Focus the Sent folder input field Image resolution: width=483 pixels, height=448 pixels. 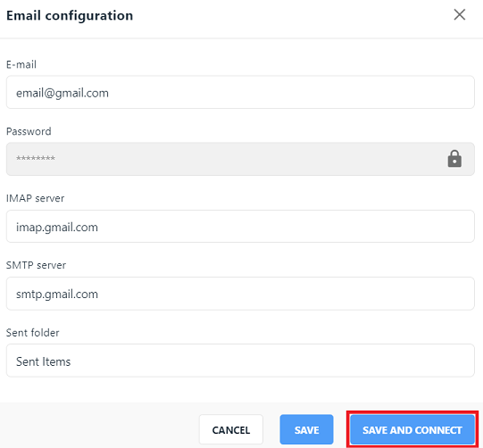point(240,361)
